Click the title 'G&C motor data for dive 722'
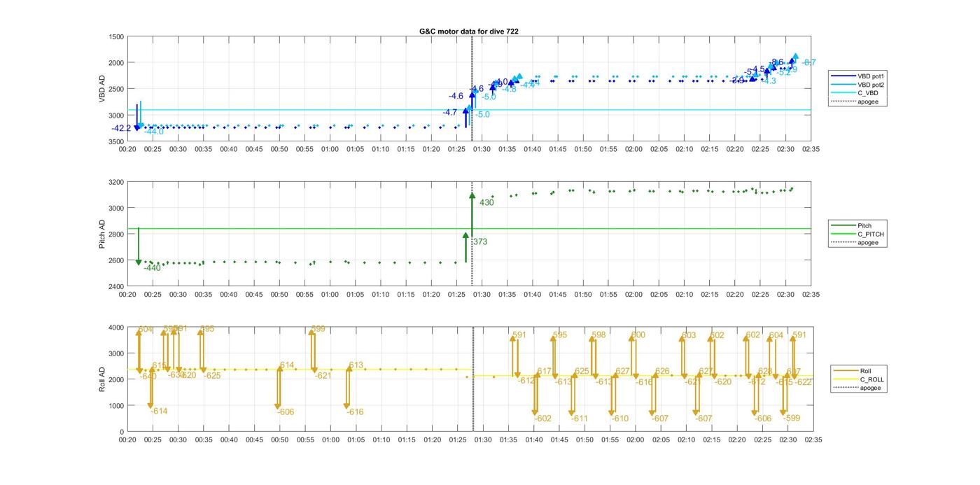Image resolution: width=980 pixels, height=485 pixels. (x=469, y=31)
